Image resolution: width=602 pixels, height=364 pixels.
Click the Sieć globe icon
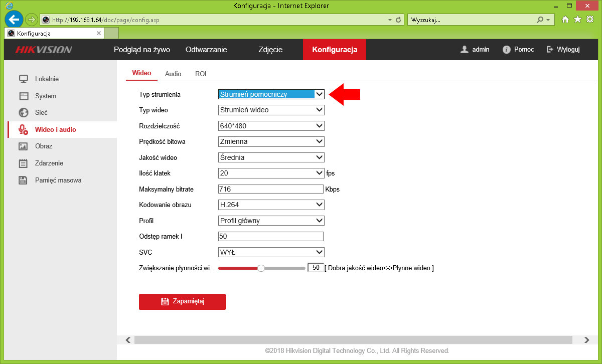coord(23,113)
